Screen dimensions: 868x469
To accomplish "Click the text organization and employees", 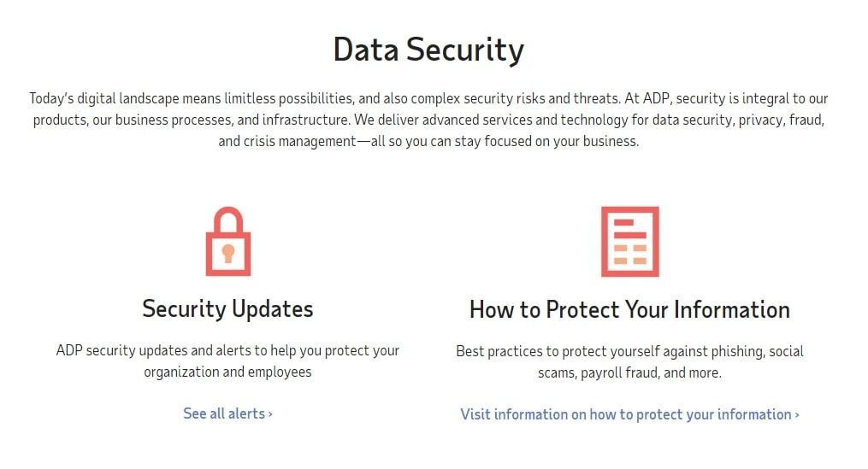I will pos(227,372).
